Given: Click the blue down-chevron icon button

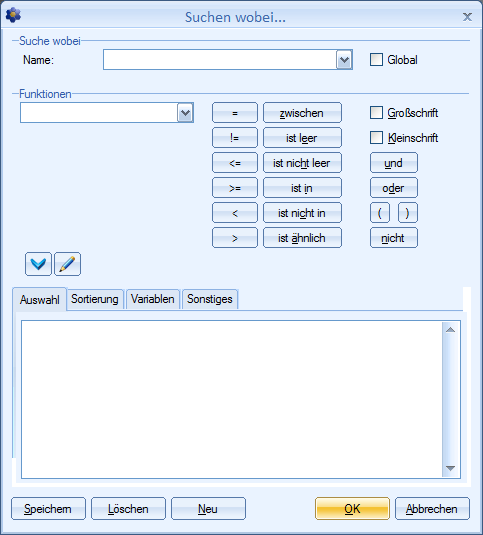Looking at the screenshot, I should click(x=38, y=264).
